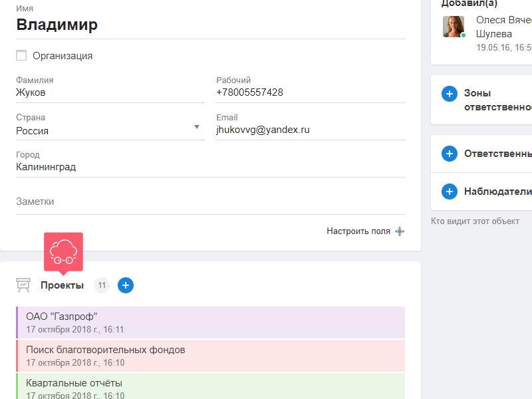Edit the Город field Калининград
The width and height of the screenshot is (532, 399).
coord(210,167)
